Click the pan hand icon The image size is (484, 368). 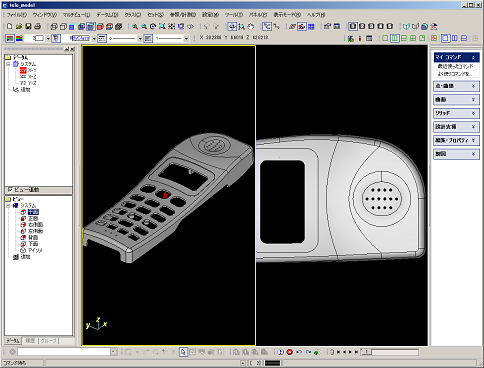point(251,26)
